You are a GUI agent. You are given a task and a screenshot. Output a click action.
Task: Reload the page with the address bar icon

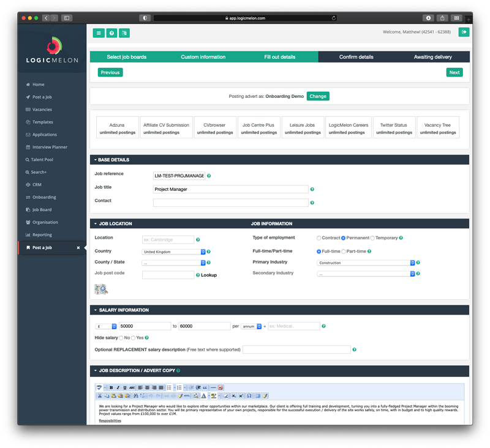coord(333,18)
